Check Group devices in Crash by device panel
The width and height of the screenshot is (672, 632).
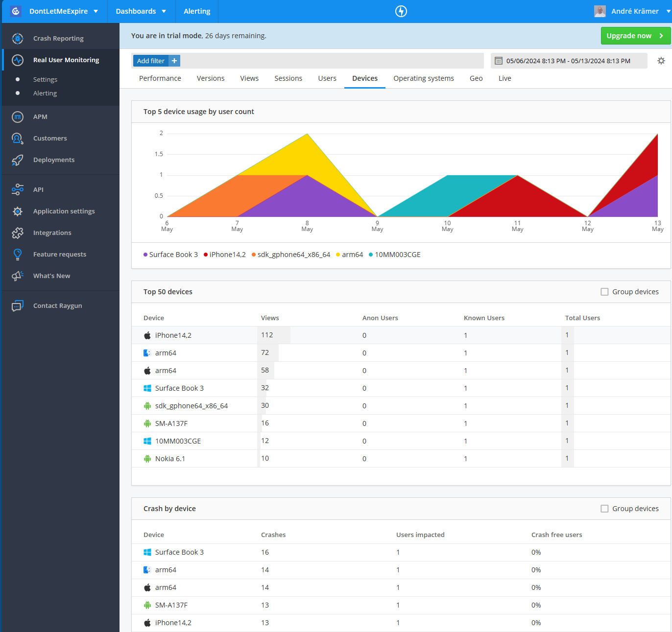[604, 508]
